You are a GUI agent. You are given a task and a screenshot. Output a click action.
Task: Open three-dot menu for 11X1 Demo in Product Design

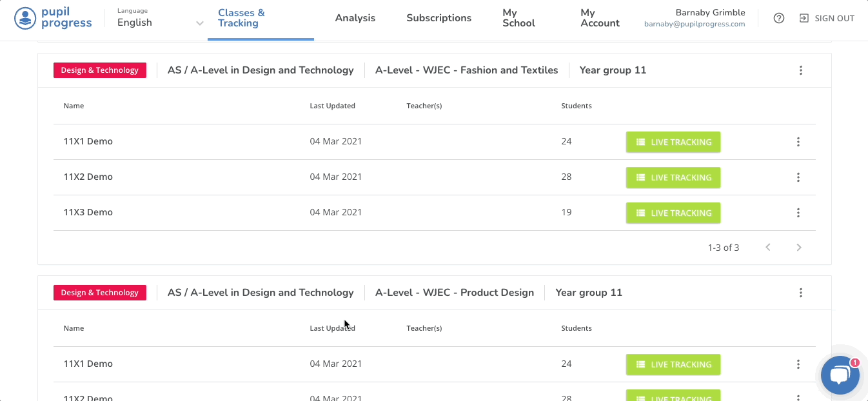(798, 364)
